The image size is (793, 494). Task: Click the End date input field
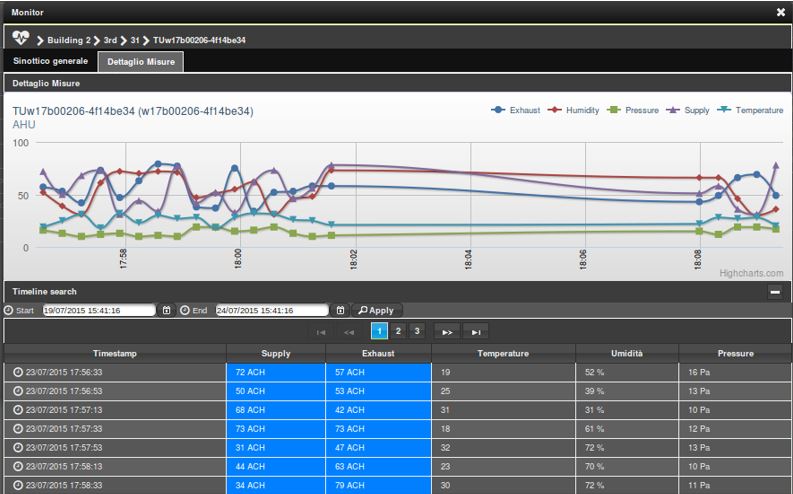click(x=272, y=310)
